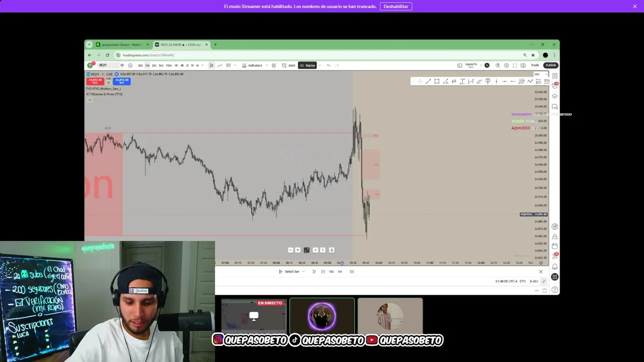
Task: Toggle fullscreen mode icon
Action: 515,65
